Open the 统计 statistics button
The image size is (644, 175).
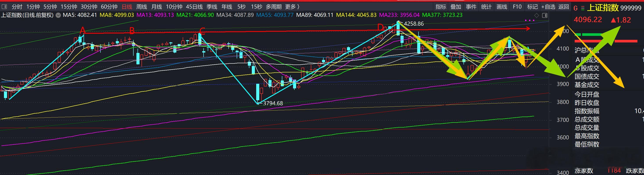click(486, 7)
